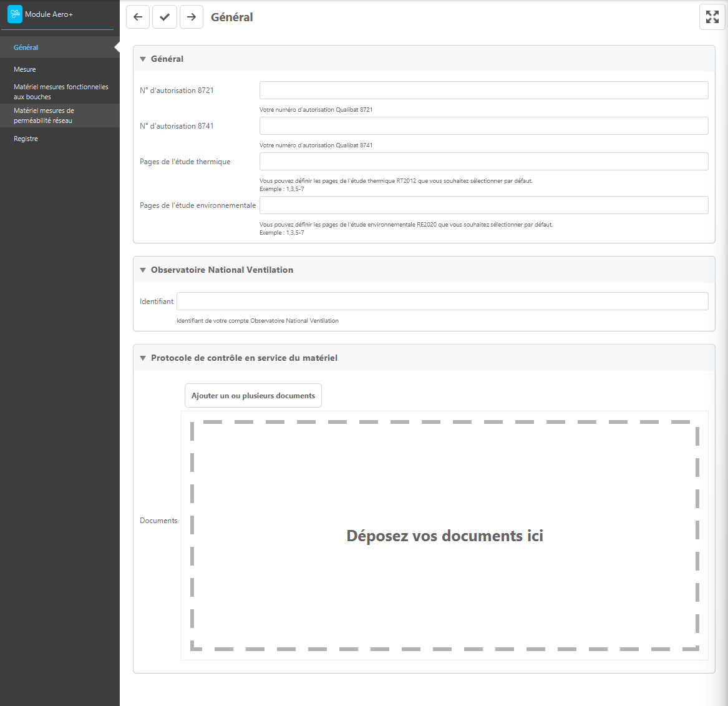Click Pages de l'étude environnementale label
Screen dimensions: 728x706
coord(198,205)
